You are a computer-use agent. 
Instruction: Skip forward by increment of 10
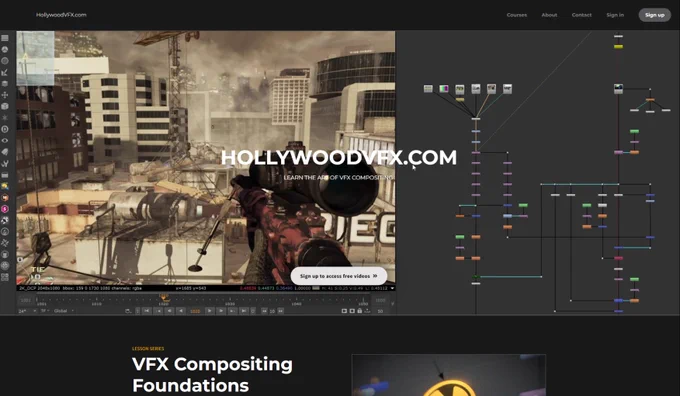point(281,311)
